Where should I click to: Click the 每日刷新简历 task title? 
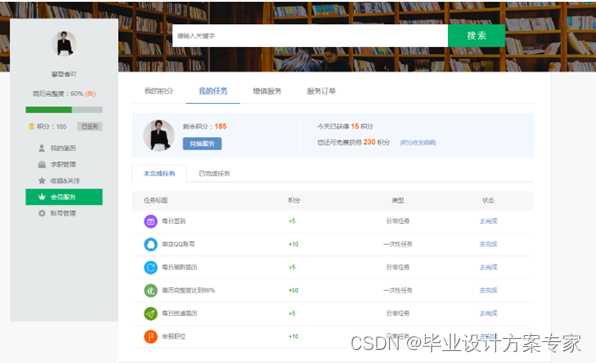(179, 267)
